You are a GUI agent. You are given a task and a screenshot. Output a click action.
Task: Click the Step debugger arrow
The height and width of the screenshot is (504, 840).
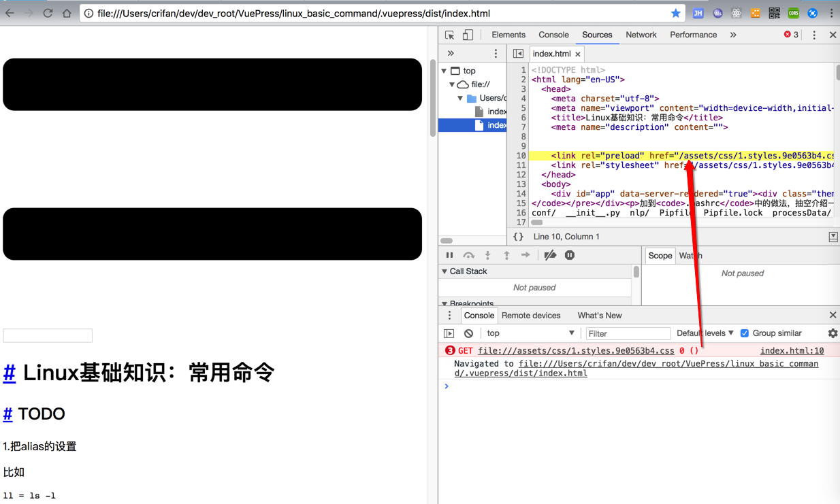(526, 255)
